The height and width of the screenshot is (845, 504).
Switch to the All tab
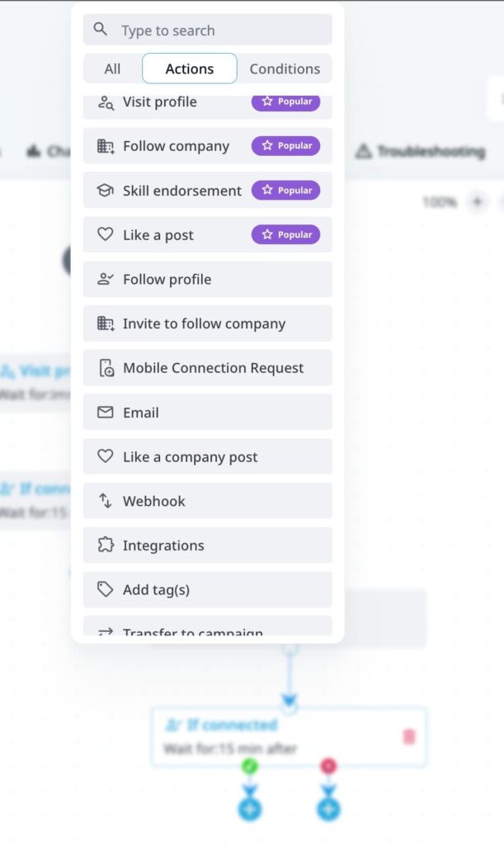[x=111, y=68]
